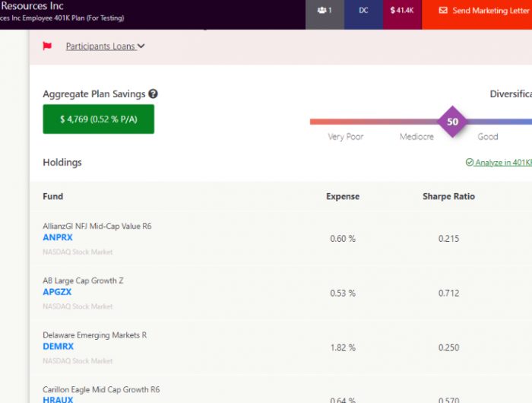532x403 pixels.
Task: Open the Analyze in 401K link
Action: [x=503, y=163]
